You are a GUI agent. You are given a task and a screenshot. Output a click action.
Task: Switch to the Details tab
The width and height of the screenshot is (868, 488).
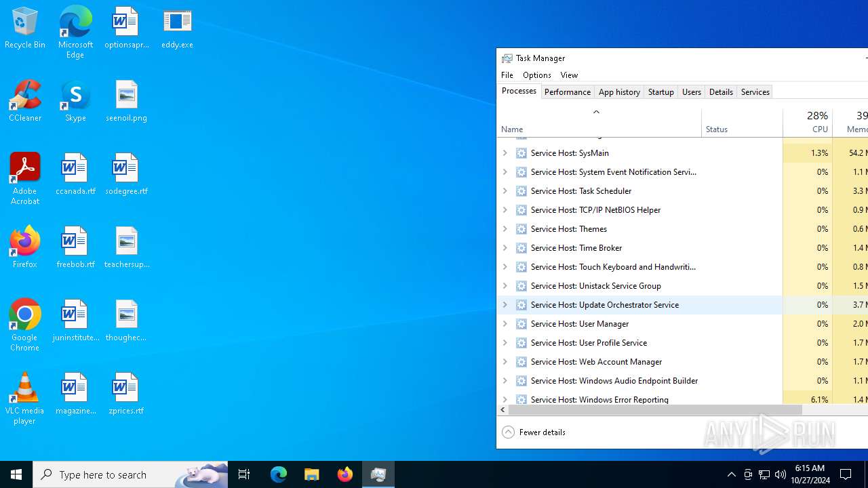click(x=721, y=92)
